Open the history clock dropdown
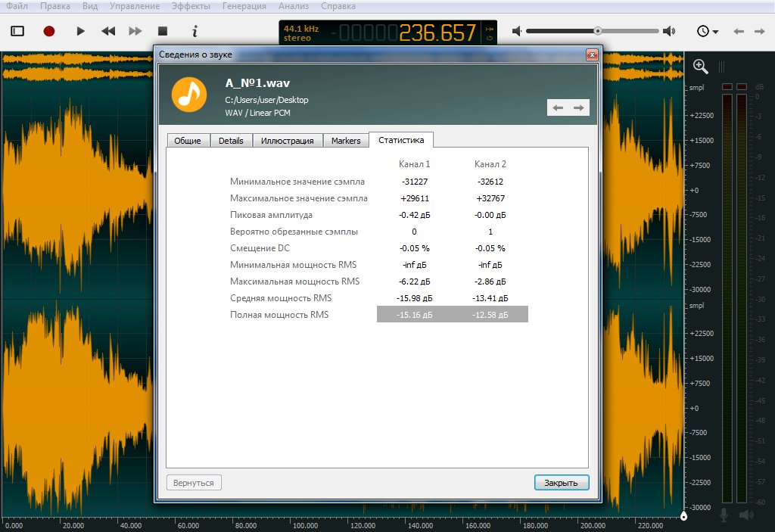Image resolution: width=775 pixels, height=532 pixels. coord(708,31)
